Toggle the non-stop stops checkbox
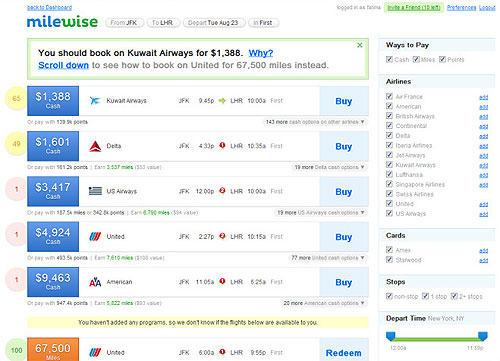Screen dimensions: 500x361 point(389,296)
